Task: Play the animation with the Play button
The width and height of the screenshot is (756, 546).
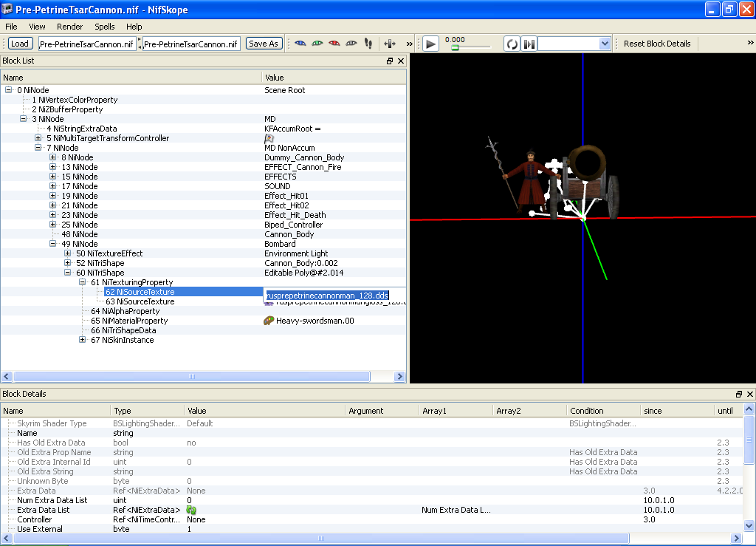Action: pyautogui.click(x=430, y=44)
